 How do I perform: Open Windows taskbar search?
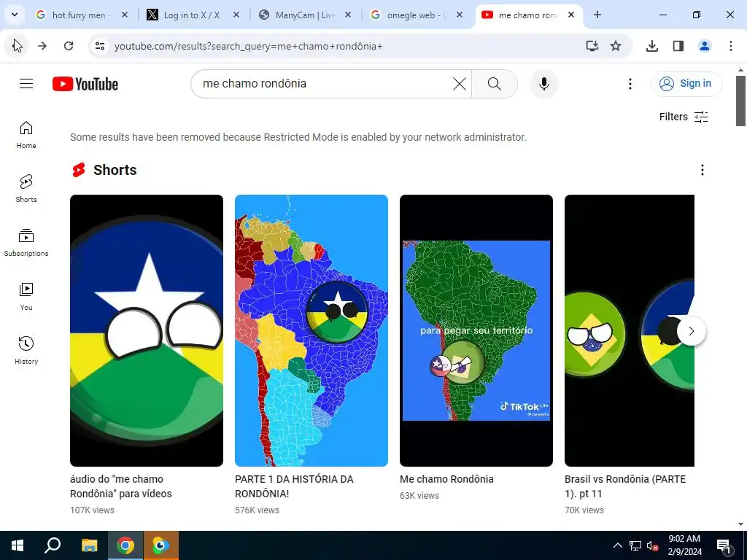tap(53, 545)
